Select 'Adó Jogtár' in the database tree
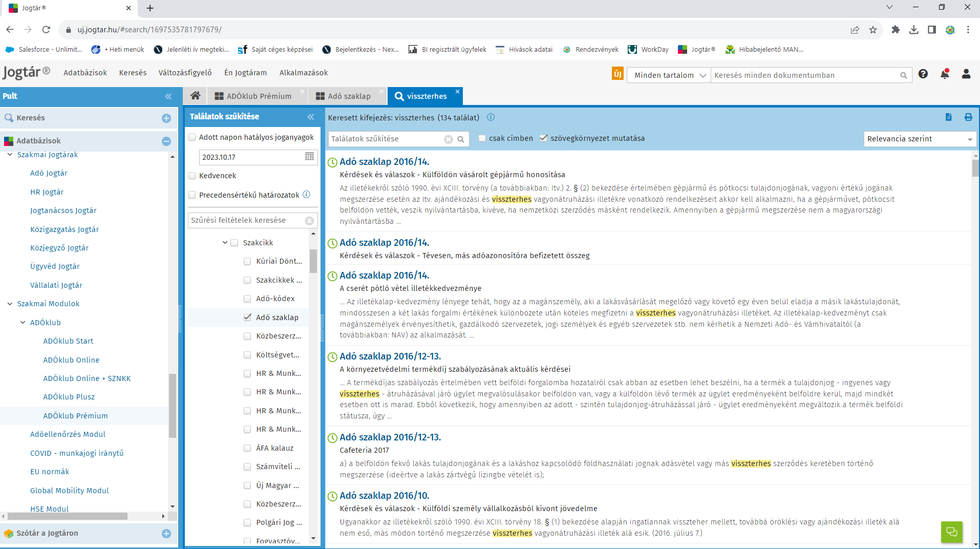The image size is (980, 549). click(x=49, y=173)
